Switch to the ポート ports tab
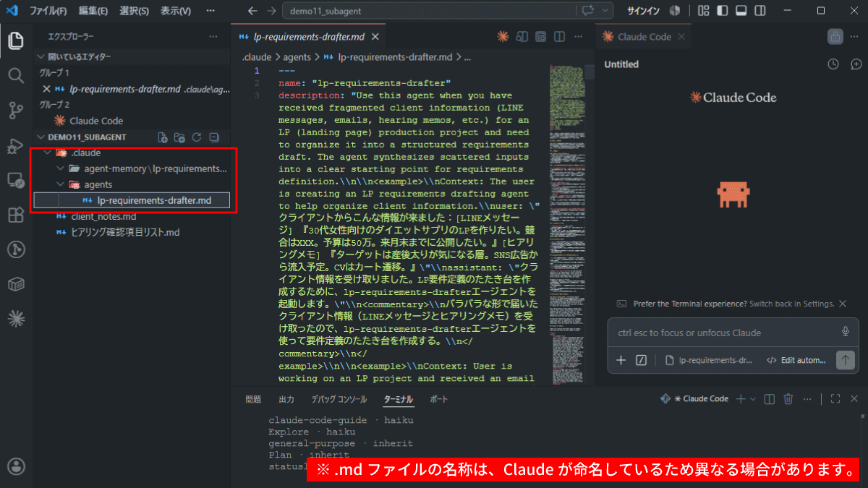 point(439,399)
